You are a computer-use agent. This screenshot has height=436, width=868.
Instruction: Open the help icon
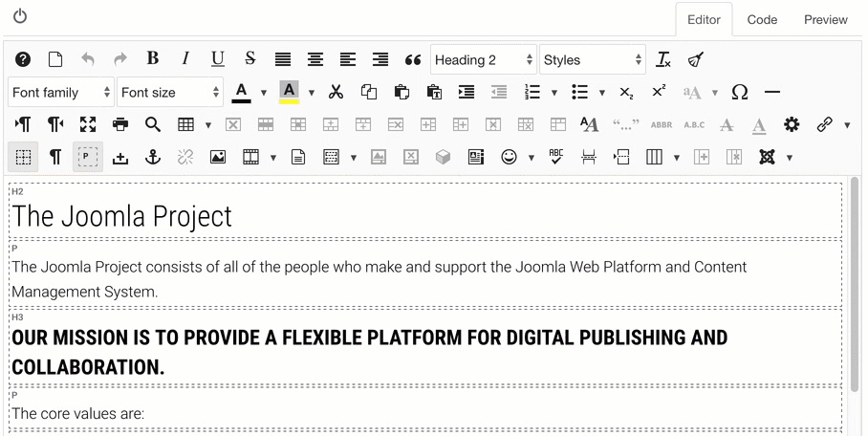23,59
